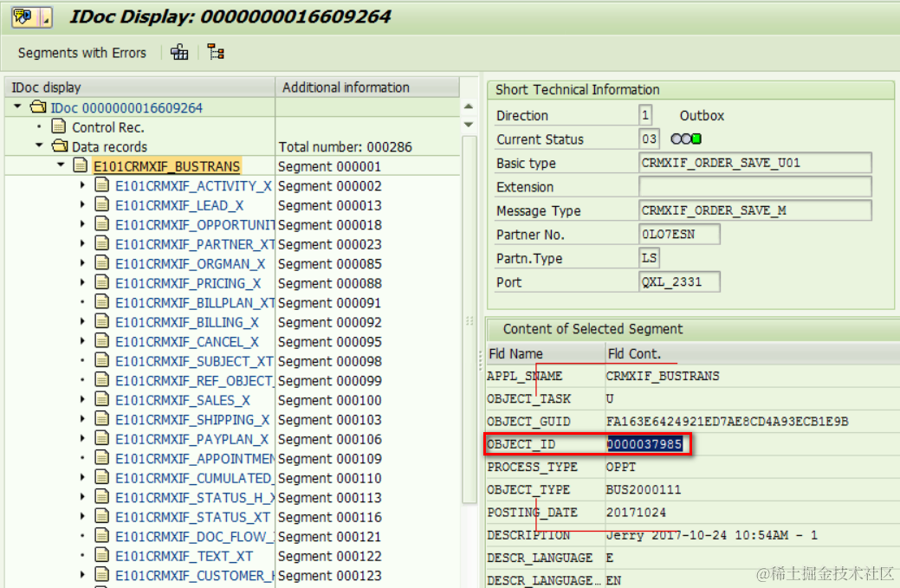The width and height of the screenshot is (900, 588).
Task: Click the tree scroll down arrow
Action: 469,125
